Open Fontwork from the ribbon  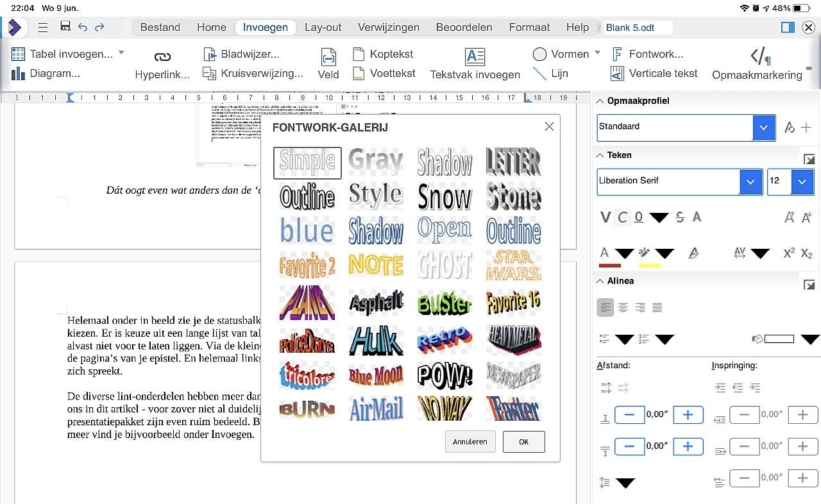pyautogui.click(x=647, y=54)
